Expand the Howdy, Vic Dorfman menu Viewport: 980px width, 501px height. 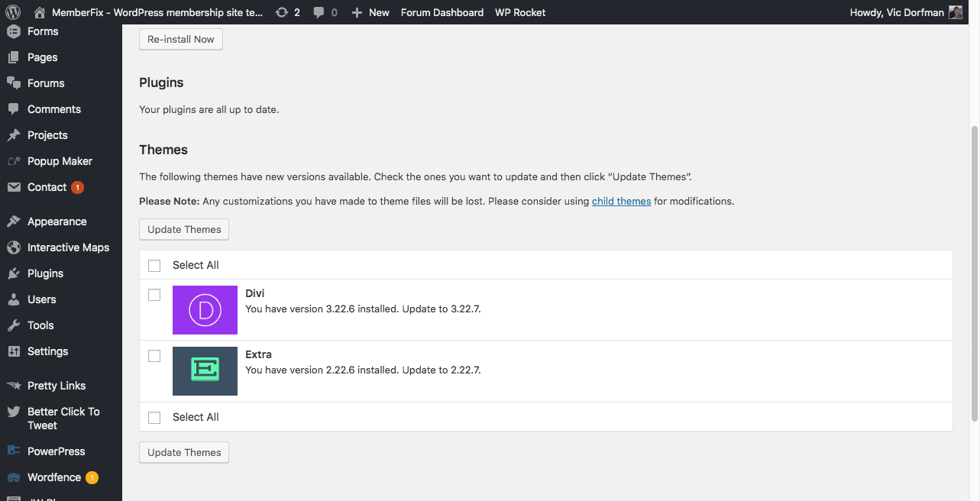(897, 12)
